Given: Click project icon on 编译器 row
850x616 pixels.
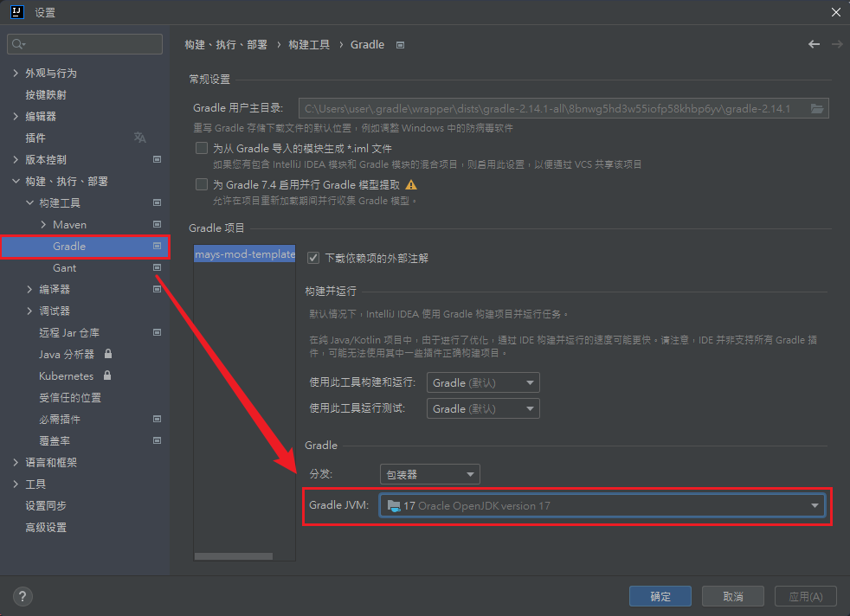Looking at the screenshot, I should [x=158, y=289].
